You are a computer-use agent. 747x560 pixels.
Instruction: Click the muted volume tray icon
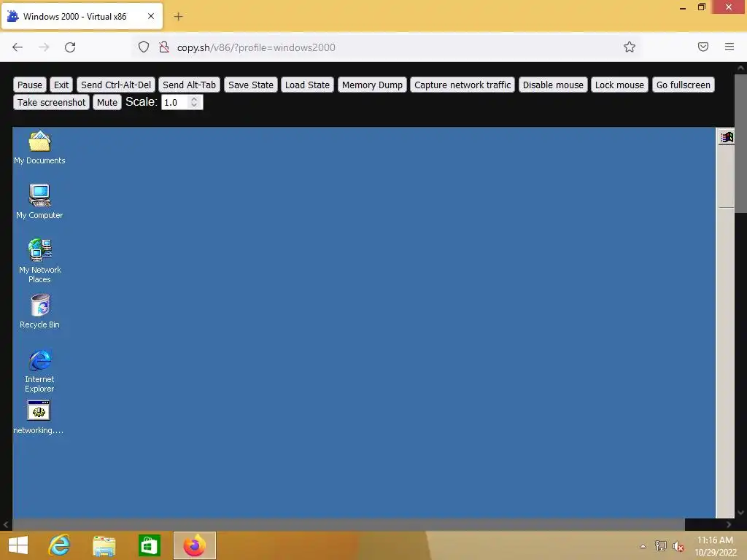coord(678,546)
